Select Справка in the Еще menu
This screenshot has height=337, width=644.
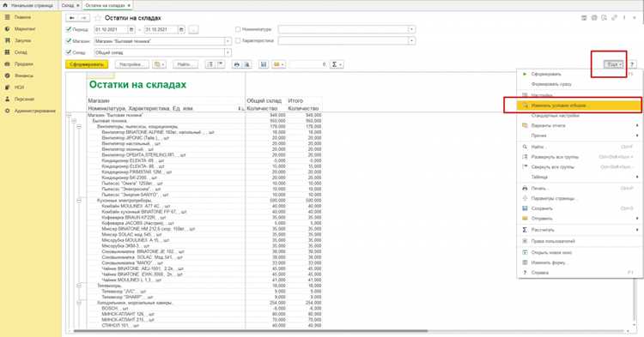[x=578, y=273]
